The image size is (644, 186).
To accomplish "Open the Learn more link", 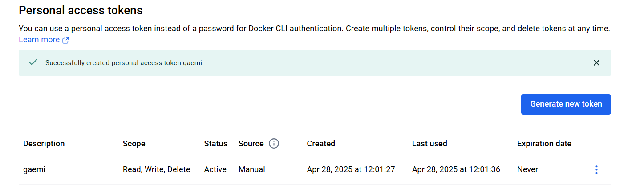I will (39, 40).
